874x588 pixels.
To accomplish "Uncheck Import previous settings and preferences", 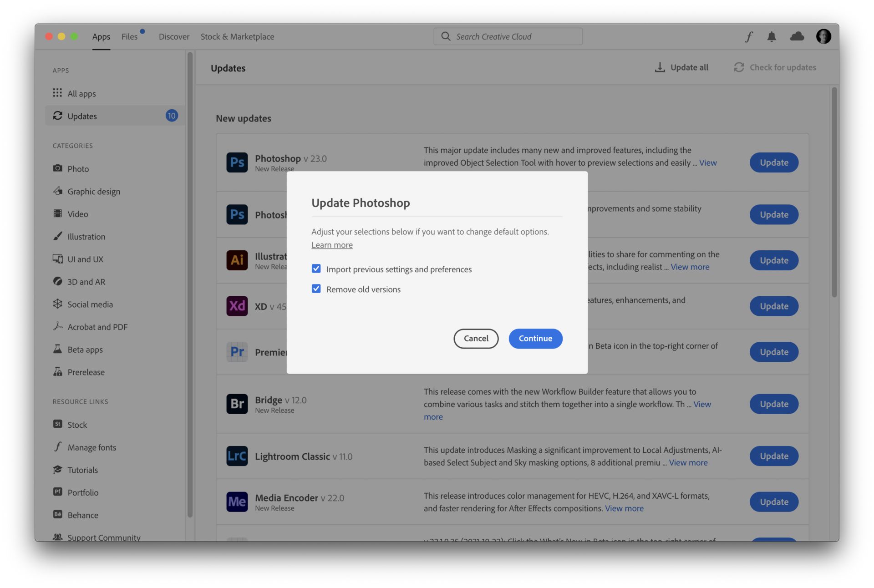I will click(316, 269).
